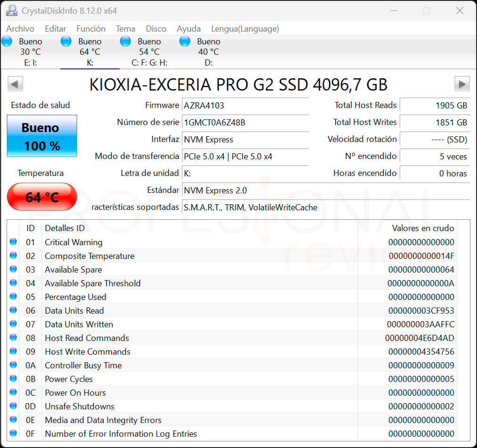Screen dimensions: 477x448
Task: Click the status orb for Critical Warning
Action: pyautogui.click(x=13, y=241)
